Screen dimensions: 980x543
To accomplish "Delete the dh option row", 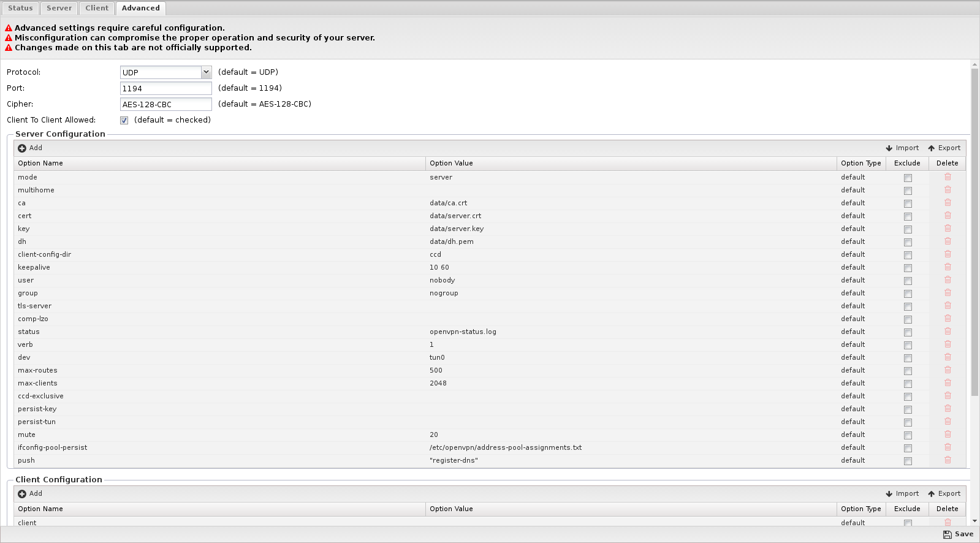I will click(948, 241).
